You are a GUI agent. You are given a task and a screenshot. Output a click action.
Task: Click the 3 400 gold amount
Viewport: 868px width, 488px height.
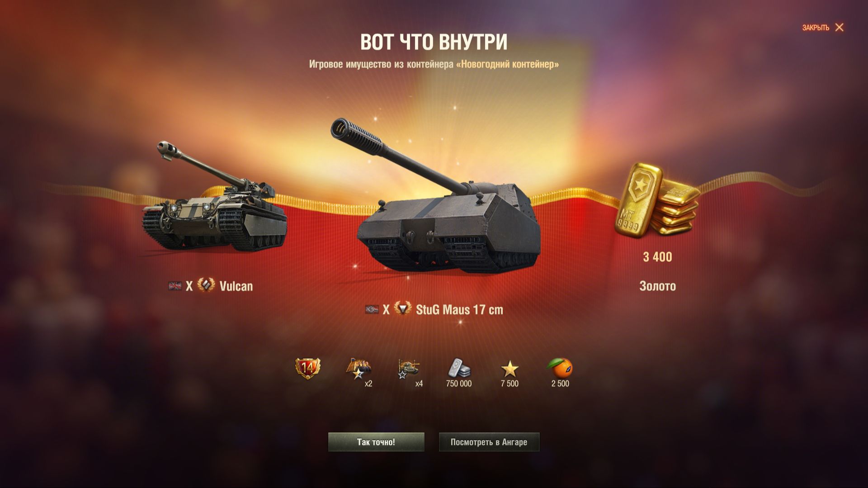[x=657, y=257]
